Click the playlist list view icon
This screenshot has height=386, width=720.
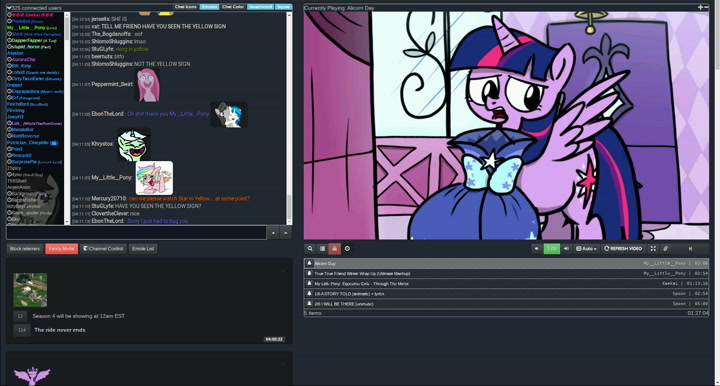point(323,248)
